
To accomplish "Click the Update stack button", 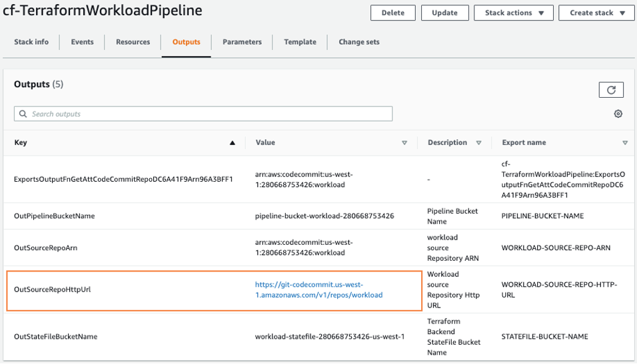I will coord(444,13).
